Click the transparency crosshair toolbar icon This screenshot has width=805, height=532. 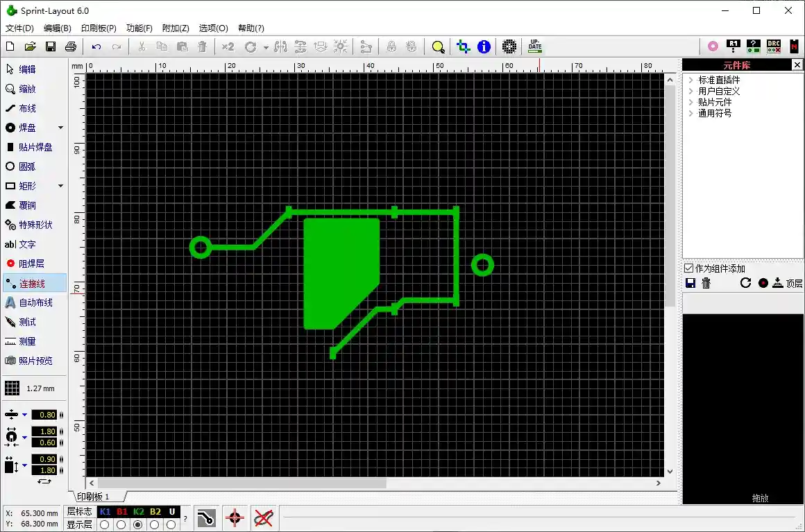click(463, 46)
